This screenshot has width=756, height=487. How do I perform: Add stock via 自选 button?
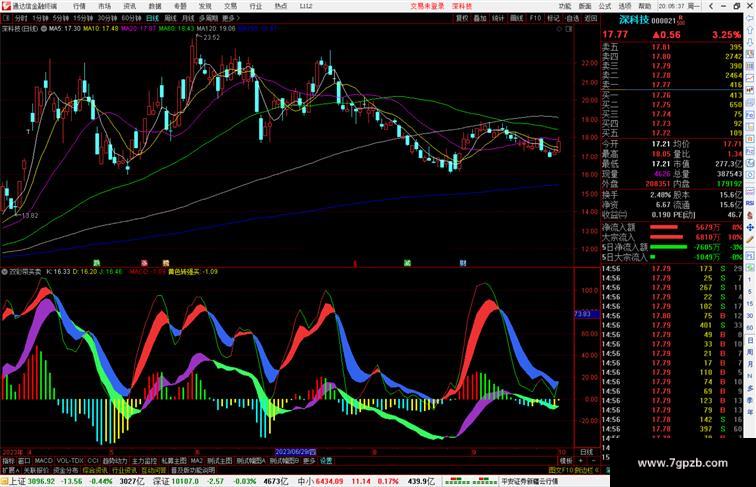pos(572,18)
